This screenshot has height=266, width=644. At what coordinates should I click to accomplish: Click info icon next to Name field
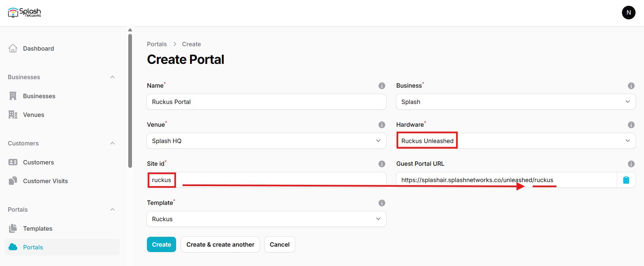click(x=382, y=86)
